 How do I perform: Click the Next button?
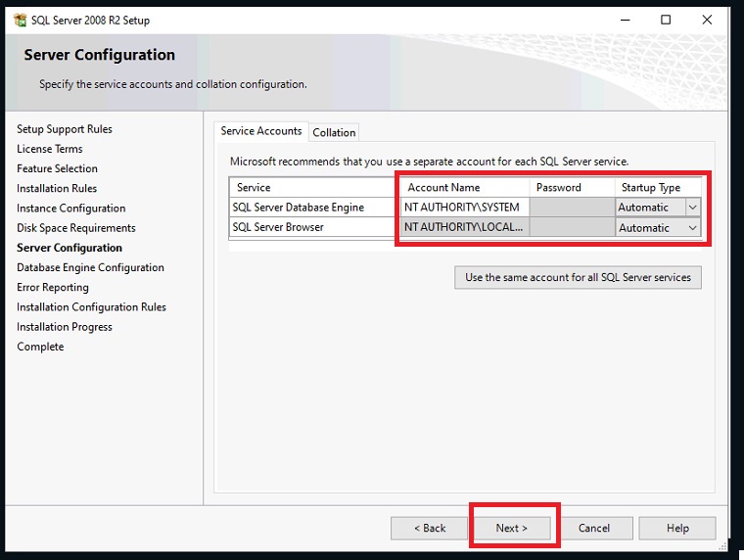point(511,528)
